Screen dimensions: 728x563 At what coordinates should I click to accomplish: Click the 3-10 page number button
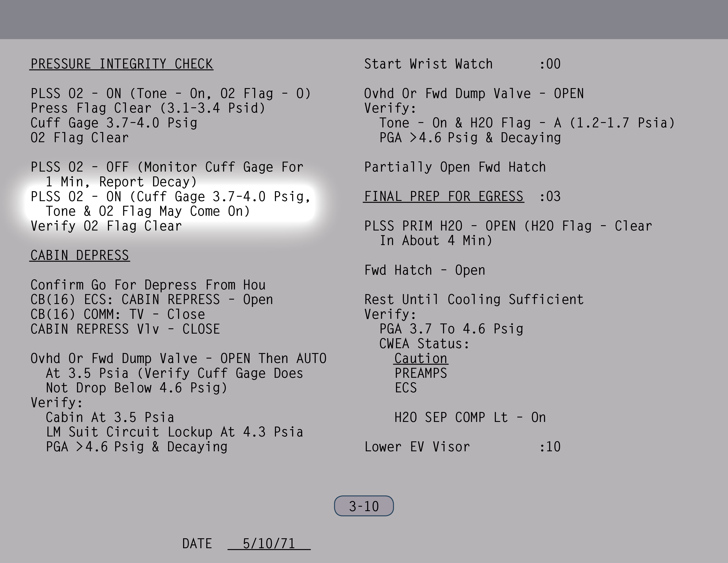[x=364, y=506]
